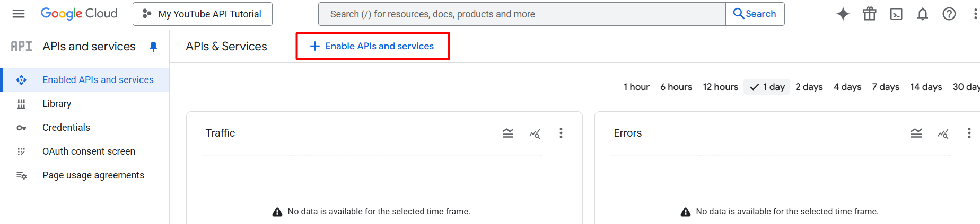
Task: Open Gemini AI assistant sparkle icon
Action: (x=843, y=14)
